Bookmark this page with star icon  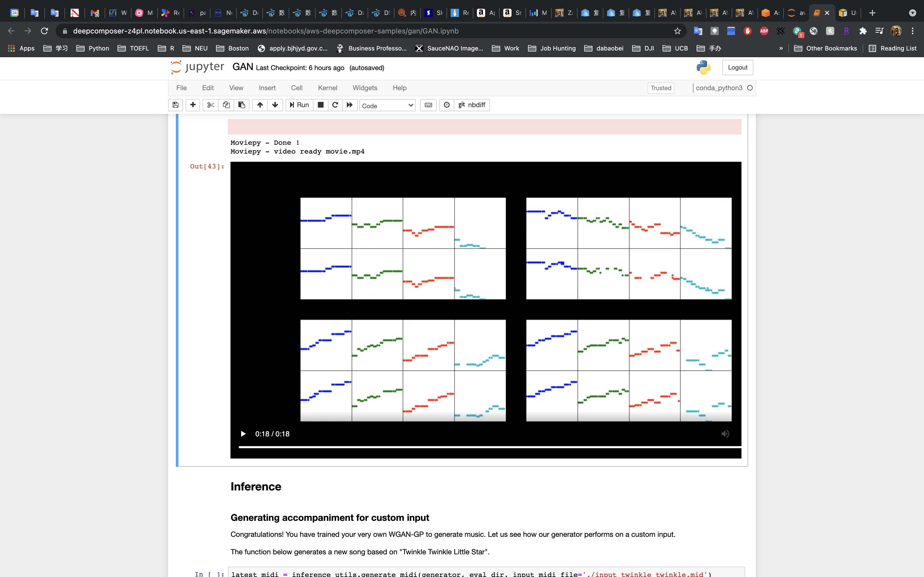[x=677, y=31]
